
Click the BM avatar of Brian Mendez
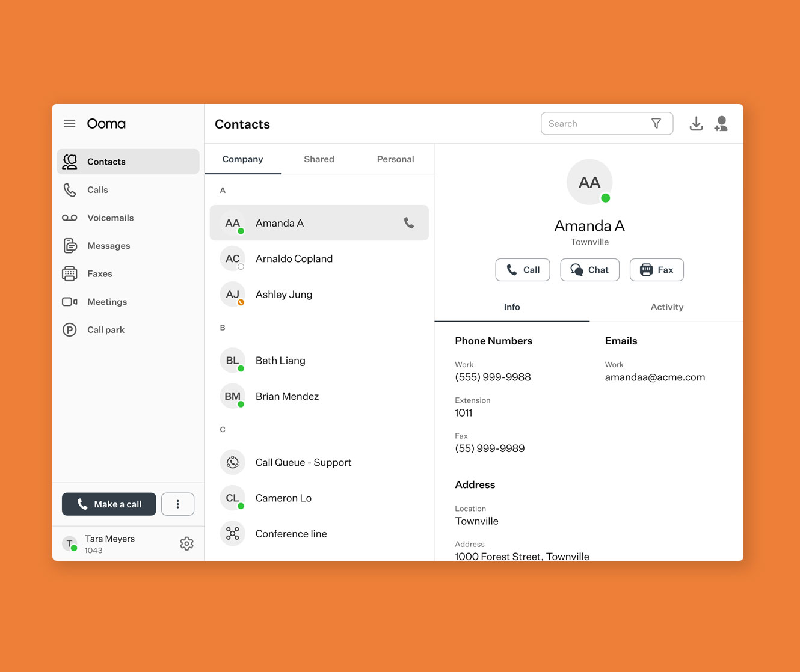(233, 396)
